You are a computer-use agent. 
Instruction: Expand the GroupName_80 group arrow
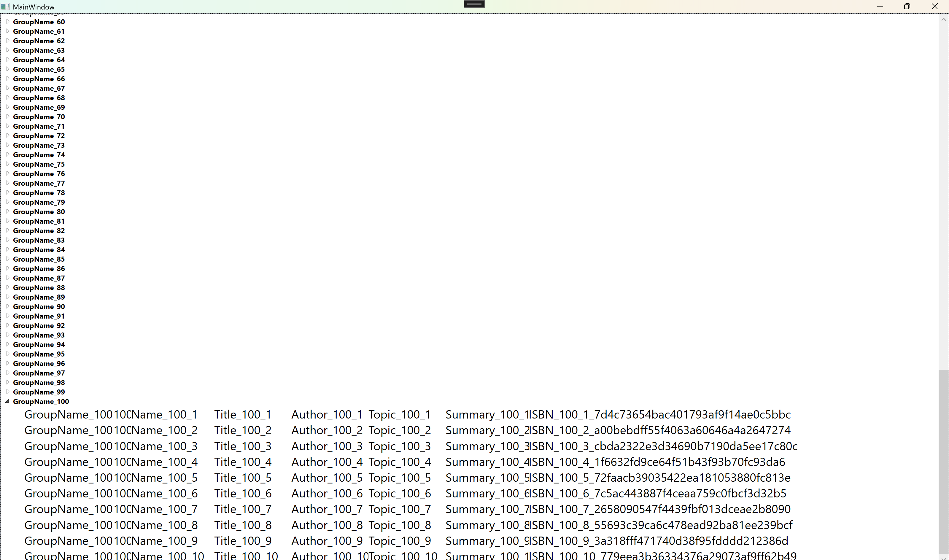point(7,211)
